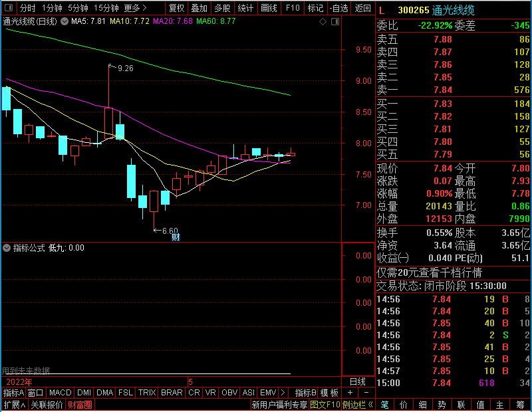
Task: Open 多股 multi-stock view
Action: [x=222, y=8]
